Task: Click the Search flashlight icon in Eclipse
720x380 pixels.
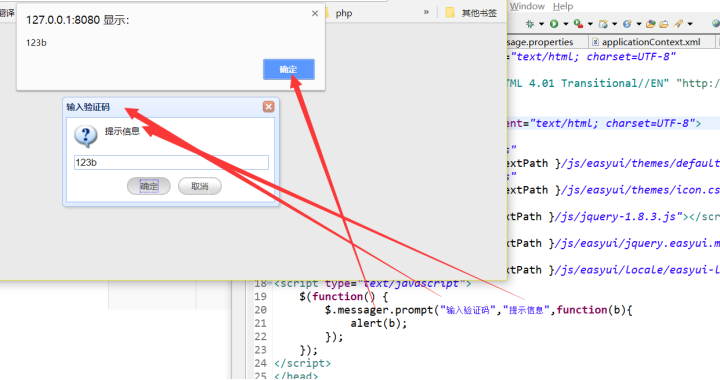Action: tap(679, 23)
